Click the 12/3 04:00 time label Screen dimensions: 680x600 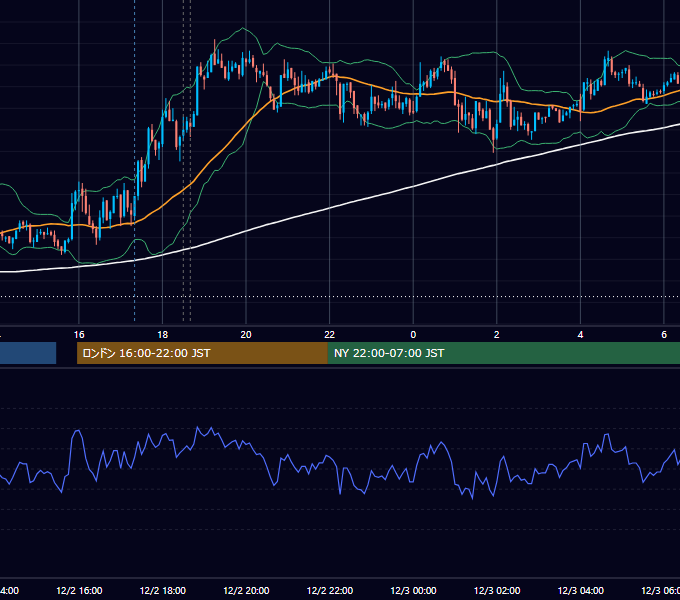(x=580, y=590)
